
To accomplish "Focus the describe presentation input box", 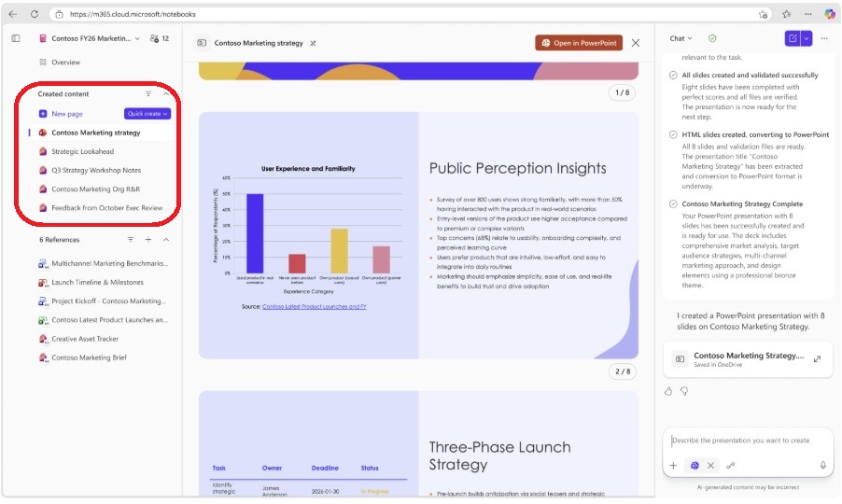I will pyautogui.click(x=748, y=441).
